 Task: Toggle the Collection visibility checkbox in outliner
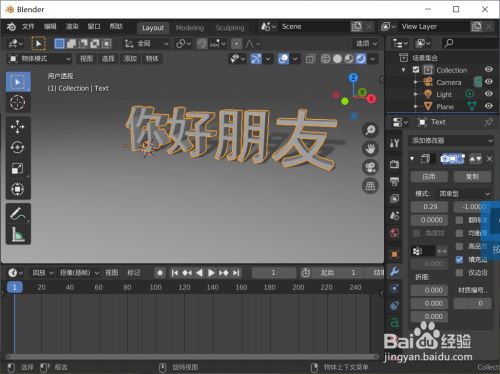416,70
